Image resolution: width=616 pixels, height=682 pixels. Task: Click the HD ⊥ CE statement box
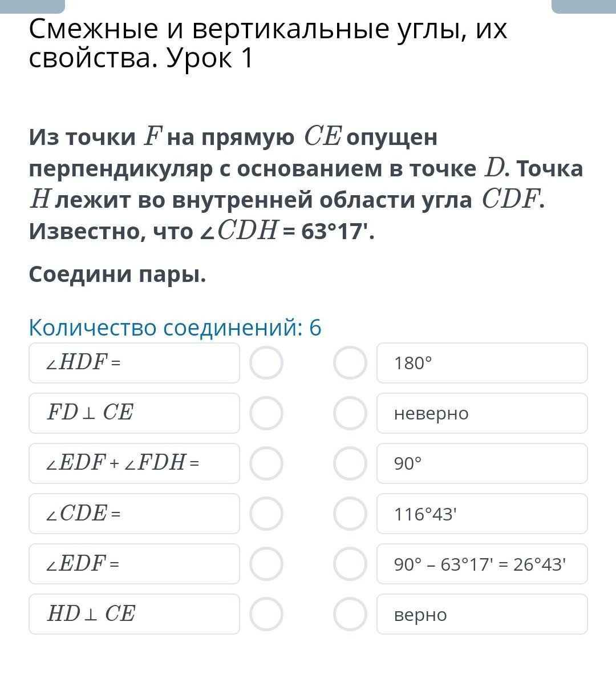point(134,614)
